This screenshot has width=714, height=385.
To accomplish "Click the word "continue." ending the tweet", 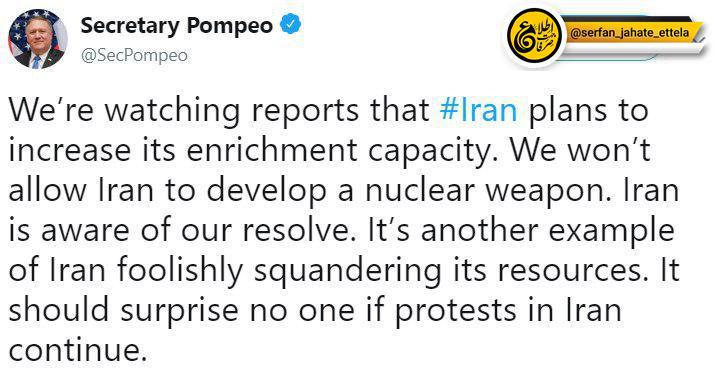I will (x=78, y=349).
